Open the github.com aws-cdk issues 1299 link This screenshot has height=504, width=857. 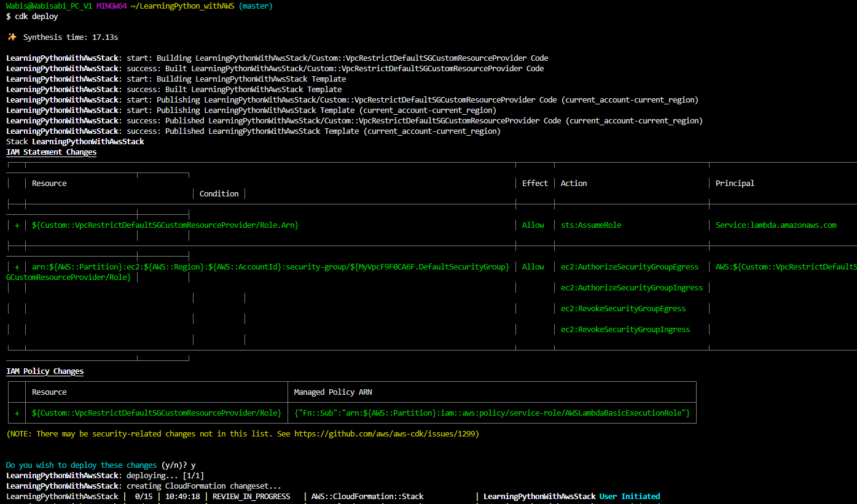[x=384, y=434]
